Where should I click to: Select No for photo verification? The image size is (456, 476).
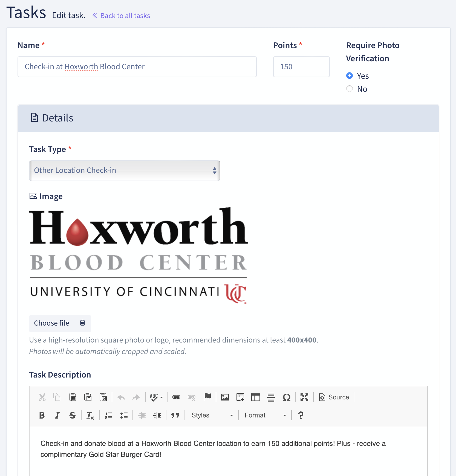(350, 89)
